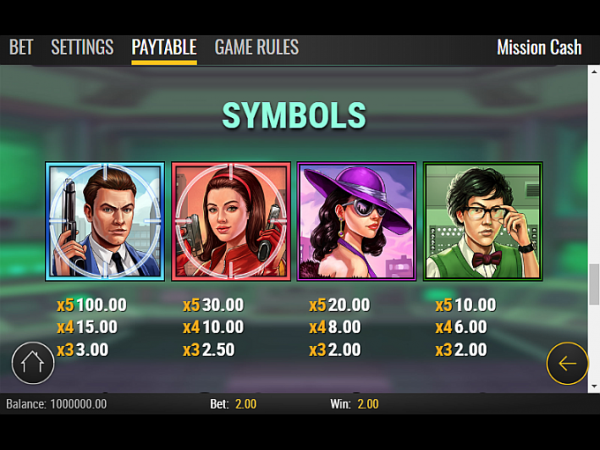Screen dimensions: 600x450
Task: Click the yellow back arrow button
Action: [x=567, y=363]
